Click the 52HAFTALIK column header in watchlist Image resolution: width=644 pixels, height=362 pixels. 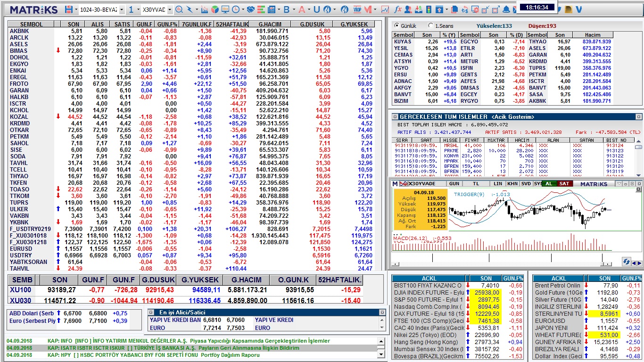pyautogui.click(x=232, y=24)
